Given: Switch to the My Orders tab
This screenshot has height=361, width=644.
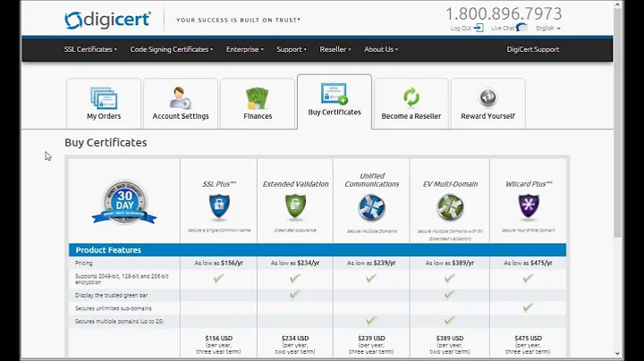Looking at the screenshot, I should [x=104, y=104].
